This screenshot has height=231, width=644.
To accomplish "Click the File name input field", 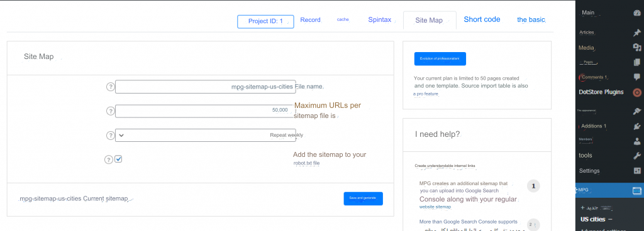I will (x=206, y=87).
